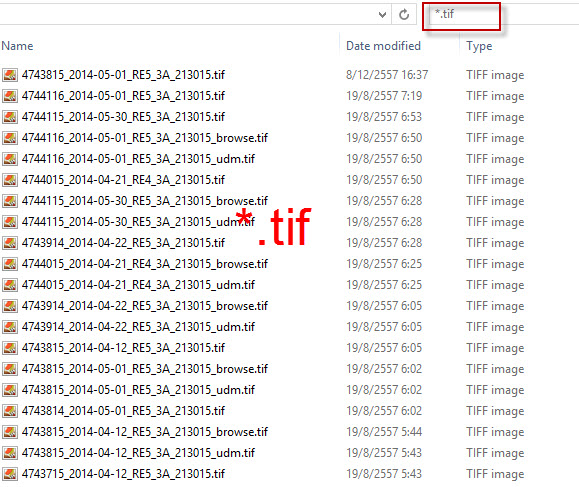Click the refresh icon beside address bar
Viewport: 579px width, 487px height.
click(404, 14)
